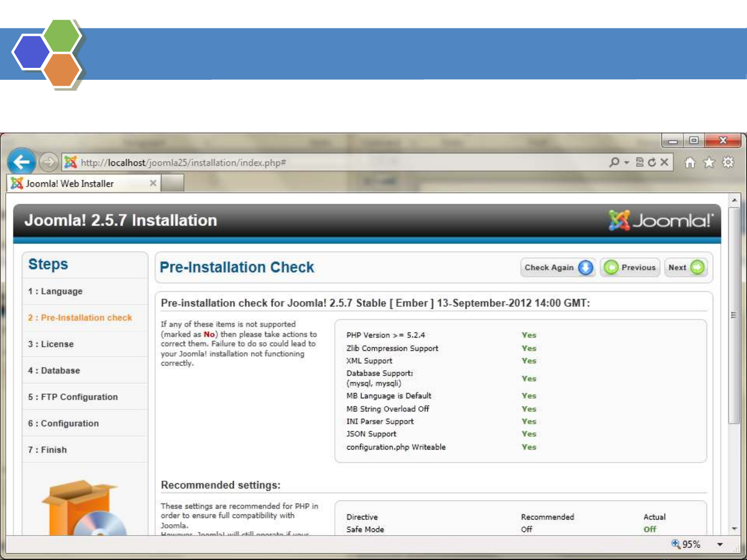Screen dimensions: 747x560
Task: Maximize the browser window
Action: pyautogui.click(x=694, y=140)
